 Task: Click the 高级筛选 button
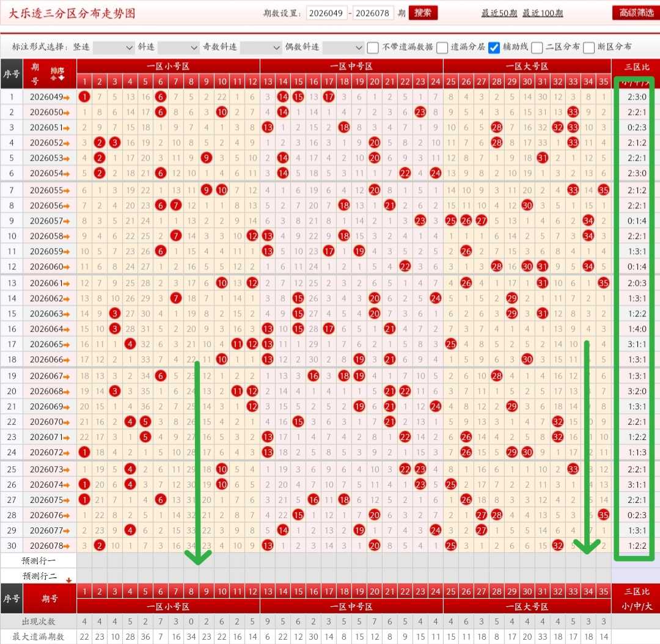click(x=636, y=13)
